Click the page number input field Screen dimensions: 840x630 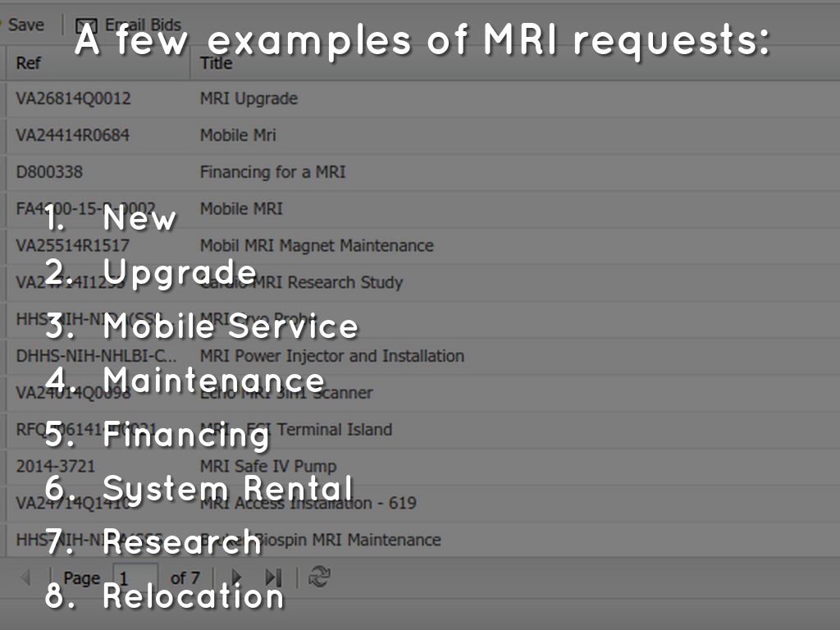coord(135,577)
